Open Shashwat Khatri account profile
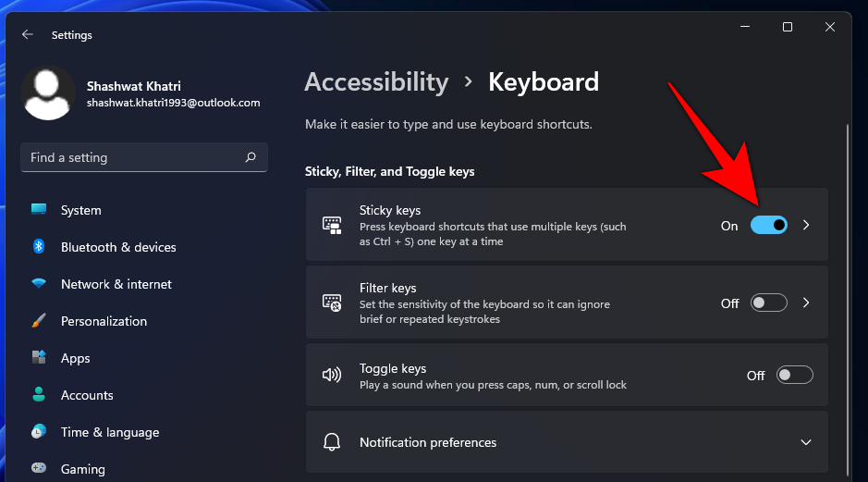 tap(139, 93)
